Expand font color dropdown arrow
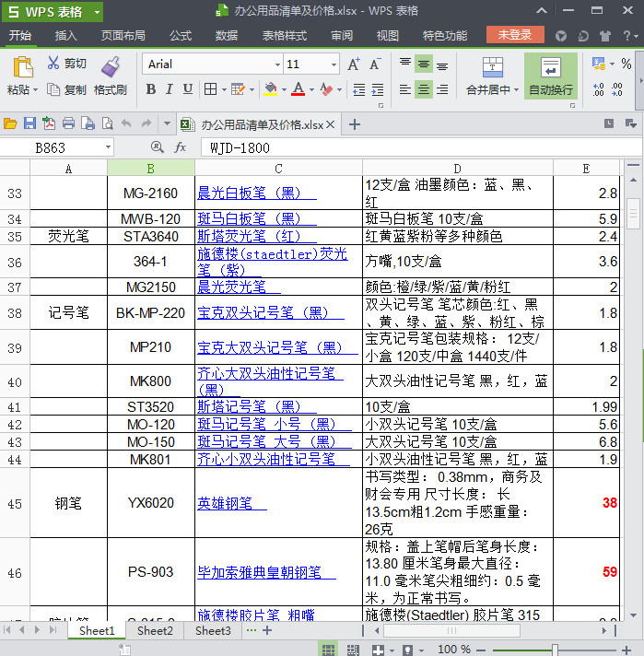Screen dimensions: 644x656 pos(311,89)
